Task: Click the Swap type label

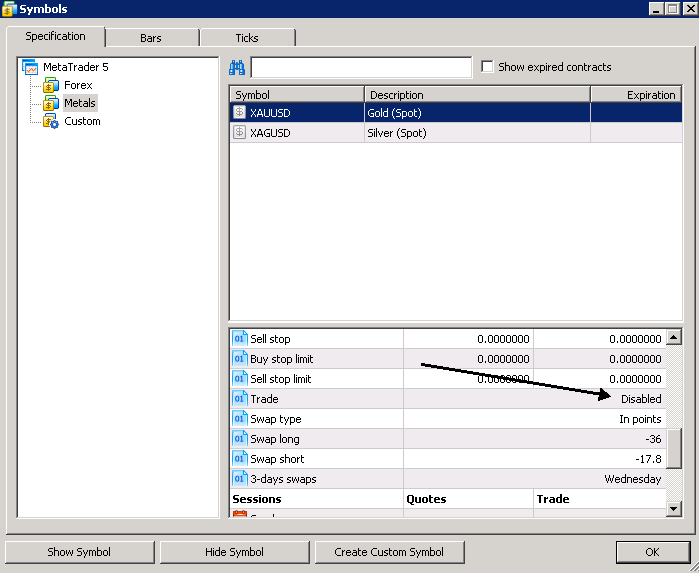Action: pos(276,420)
